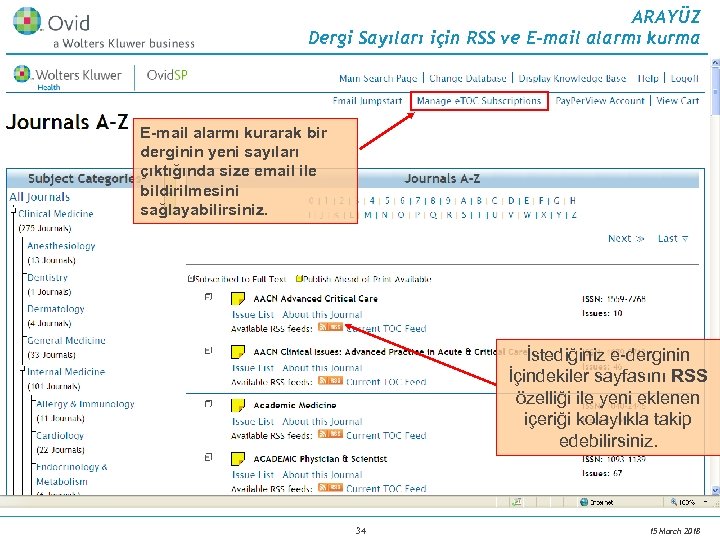The image size is (720, 540).
Task: Select Cardiology subcategory
Action: [x=60, y=435]
